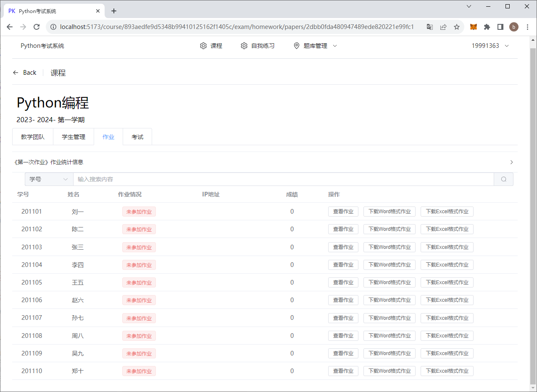
Task: Download Excel homework for 吴九
Action: tap(447, 353)
